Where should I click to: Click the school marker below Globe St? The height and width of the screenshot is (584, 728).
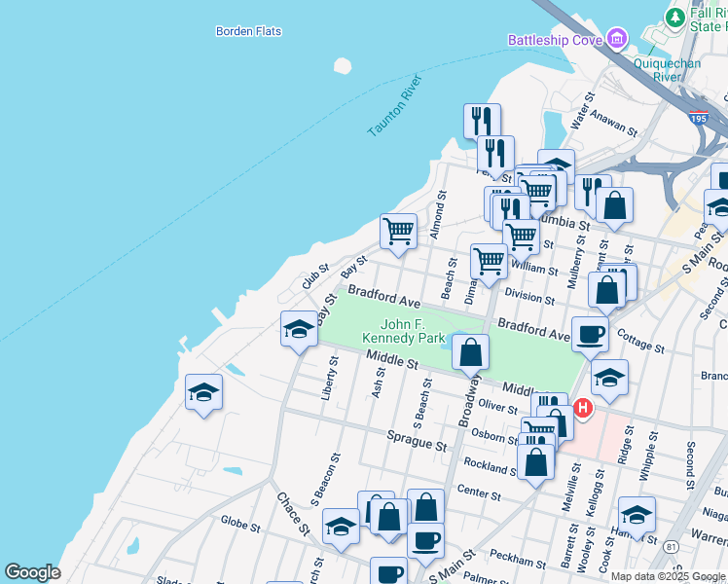(341, 527)
